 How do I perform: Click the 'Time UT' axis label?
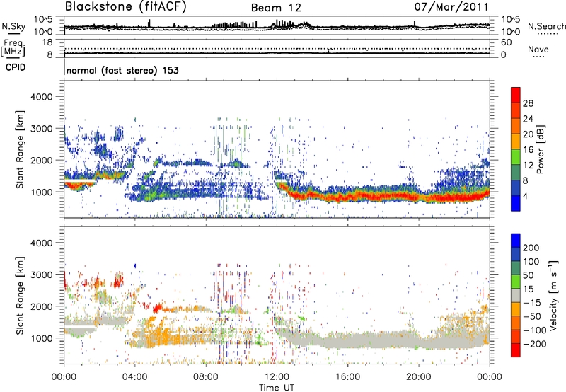(277, 388)
